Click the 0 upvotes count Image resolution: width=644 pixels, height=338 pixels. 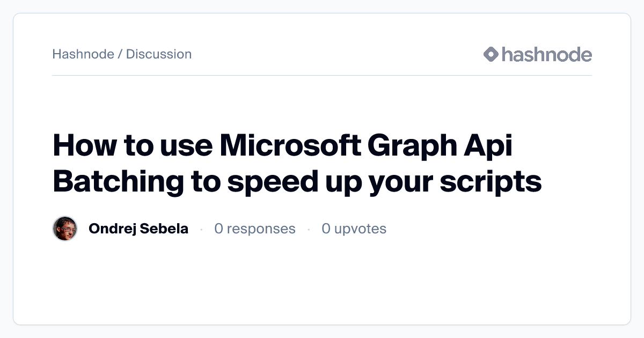(x=354, y=229)
